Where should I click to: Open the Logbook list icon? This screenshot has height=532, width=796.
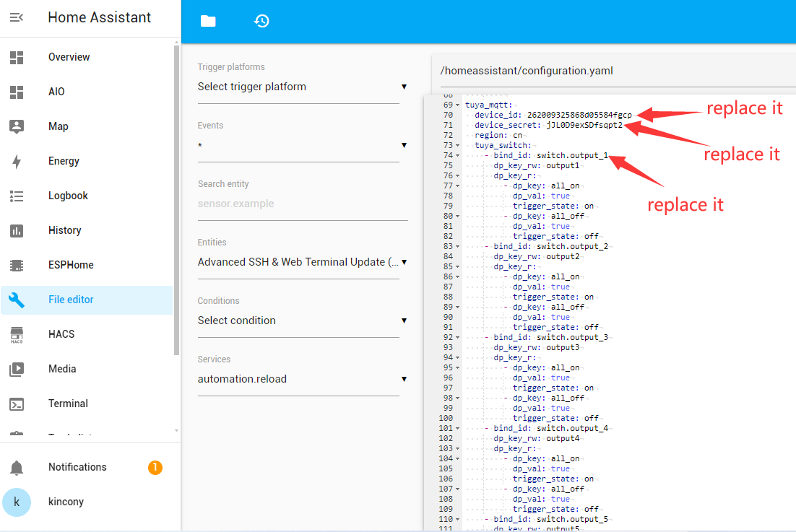(17, 196)
